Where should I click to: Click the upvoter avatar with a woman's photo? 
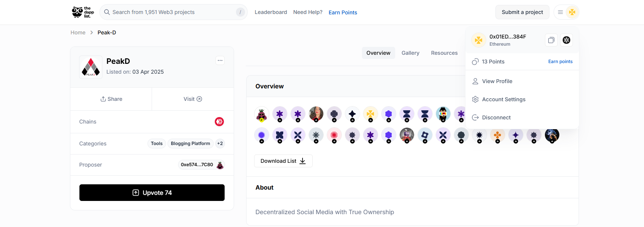coord(316,114)
